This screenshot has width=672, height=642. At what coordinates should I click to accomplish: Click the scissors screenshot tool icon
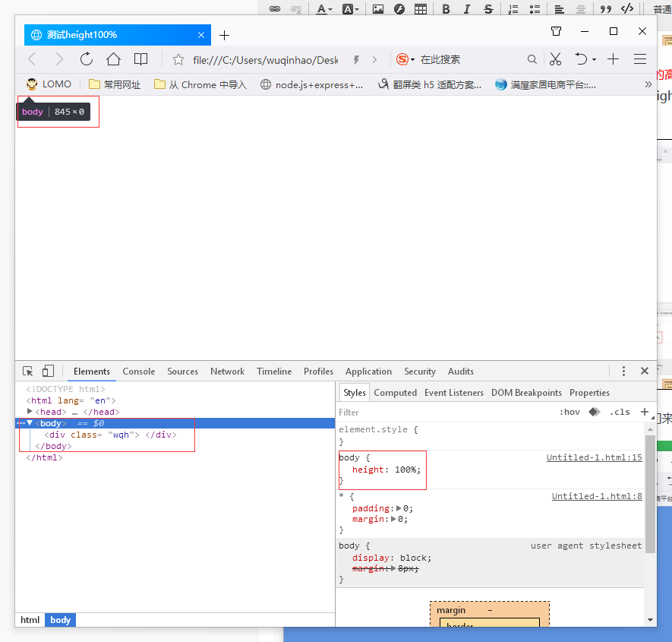(555, 59)
